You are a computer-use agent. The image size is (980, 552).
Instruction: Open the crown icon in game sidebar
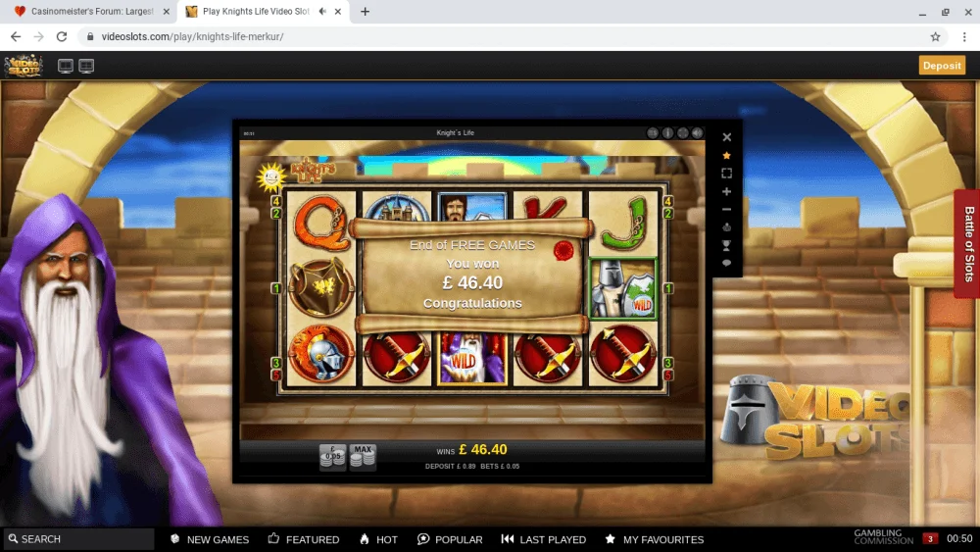click(x=726, y=226)
